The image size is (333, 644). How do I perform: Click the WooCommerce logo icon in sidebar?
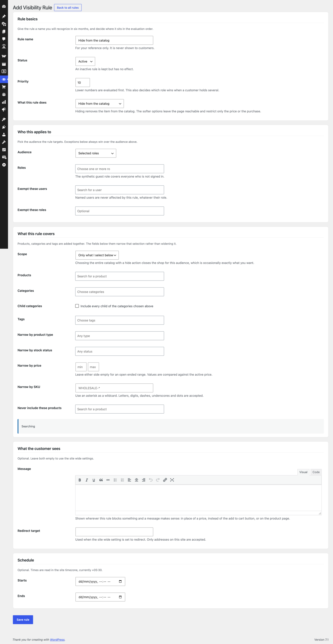(4, 56)
